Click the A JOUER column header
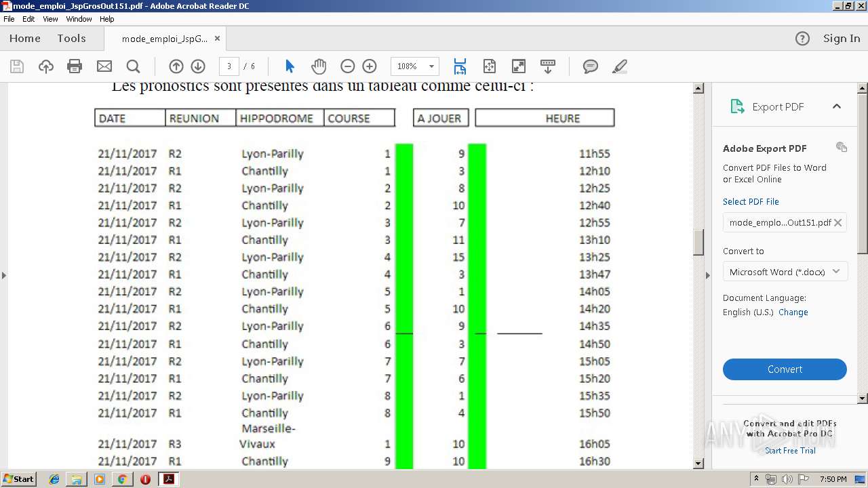Viewport: 868px width, 488px height. coord(439,118)
